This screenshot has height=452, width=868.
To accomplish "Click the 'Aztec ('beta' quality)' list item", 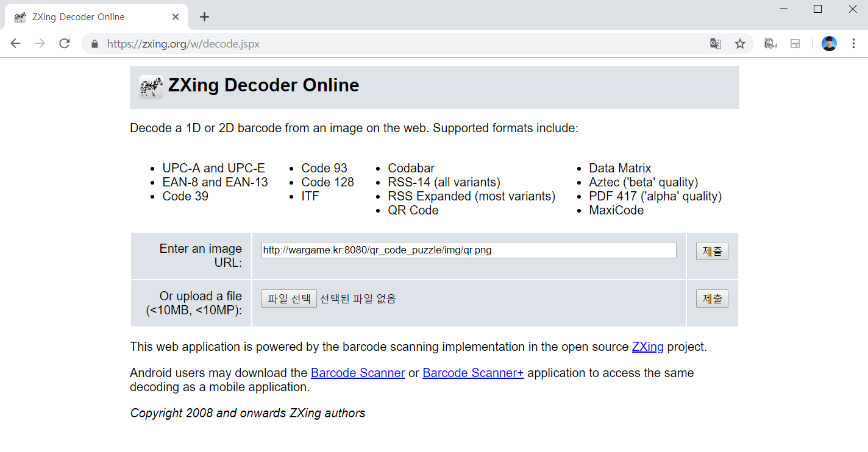I will 644,182.
